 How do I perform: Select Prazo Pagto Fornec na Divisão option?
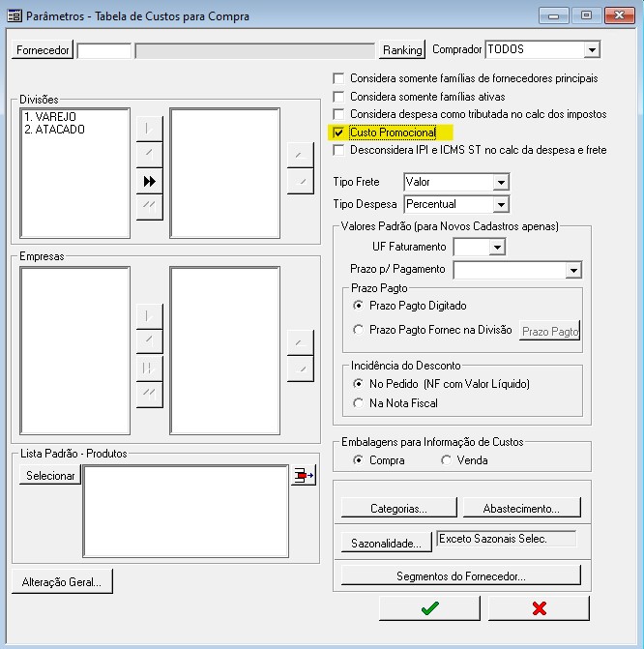point(358,330)
